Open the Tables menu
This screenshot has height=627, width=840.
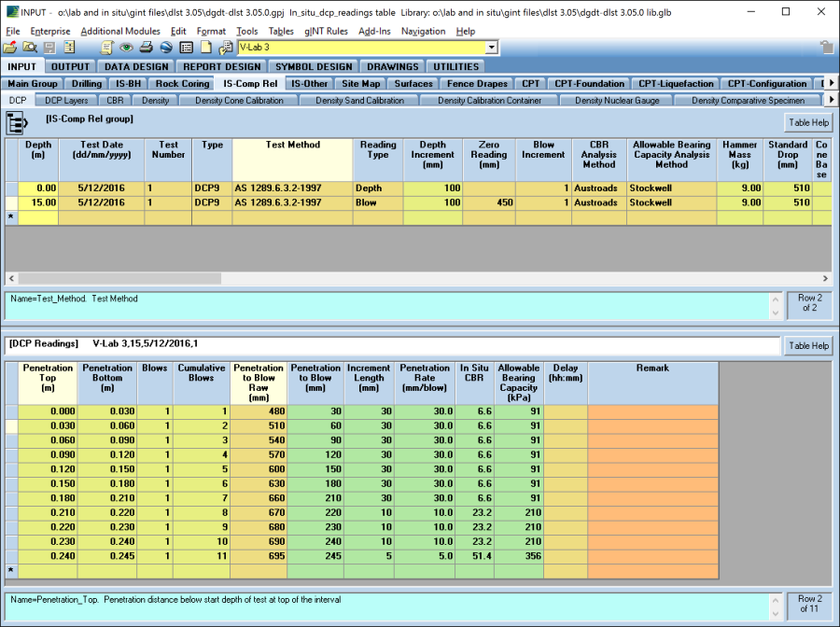[280, 31]
